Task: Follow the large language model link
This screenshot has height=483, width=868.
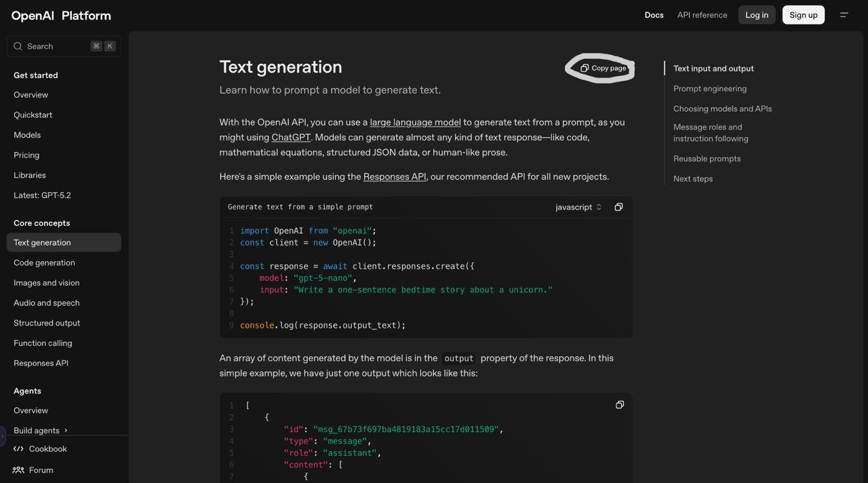Action: point(415,122)
